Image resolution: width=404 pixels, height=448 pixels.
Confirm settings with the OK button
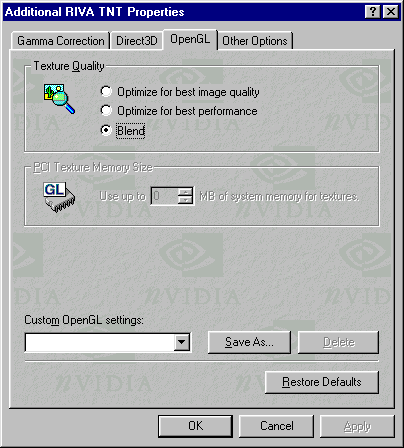pos(195,426)
